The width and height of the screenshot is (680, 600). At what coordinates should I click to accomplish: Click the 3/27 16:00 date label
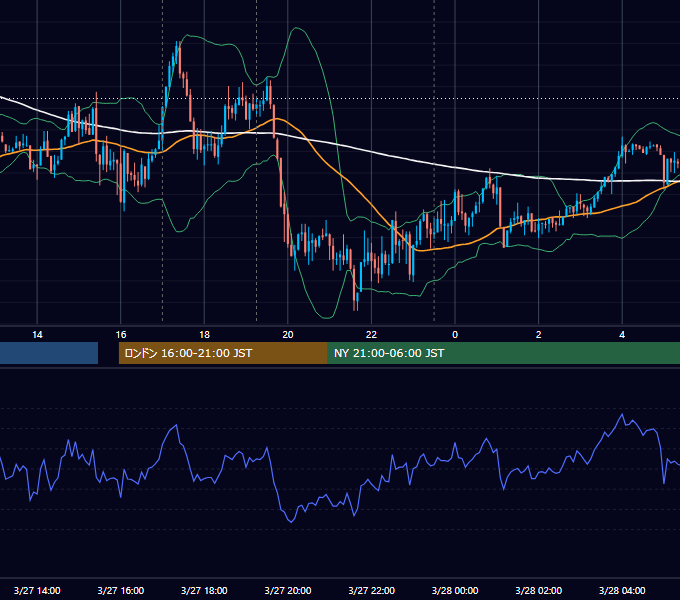[x=121, y=590]
